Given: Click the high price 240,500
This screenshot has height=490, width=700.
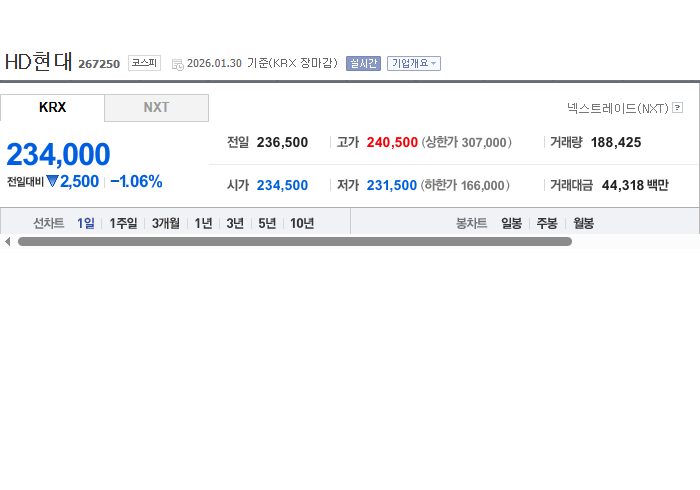Looking at the screenshot, I should pos(392,142).
